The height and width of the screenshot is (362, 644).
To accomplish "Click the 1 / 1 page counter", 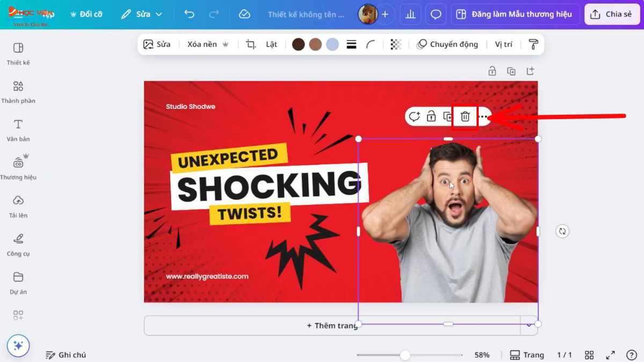I will tap(565, 355).
